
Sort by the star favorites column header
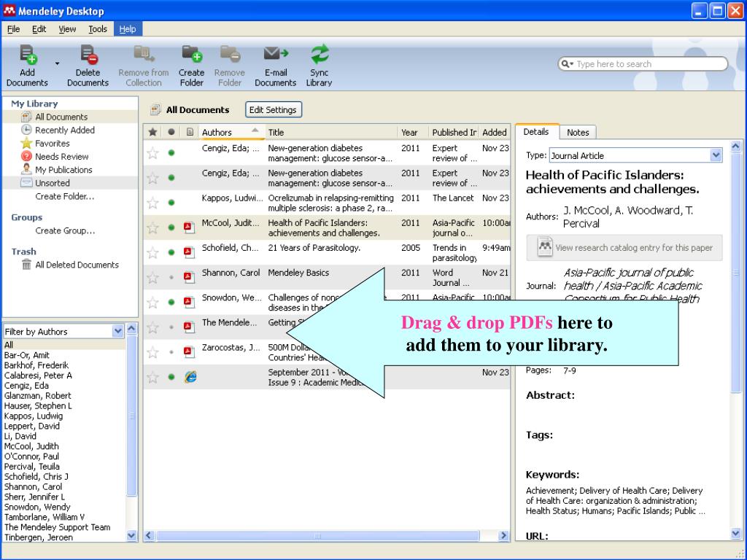pos(152,132)
